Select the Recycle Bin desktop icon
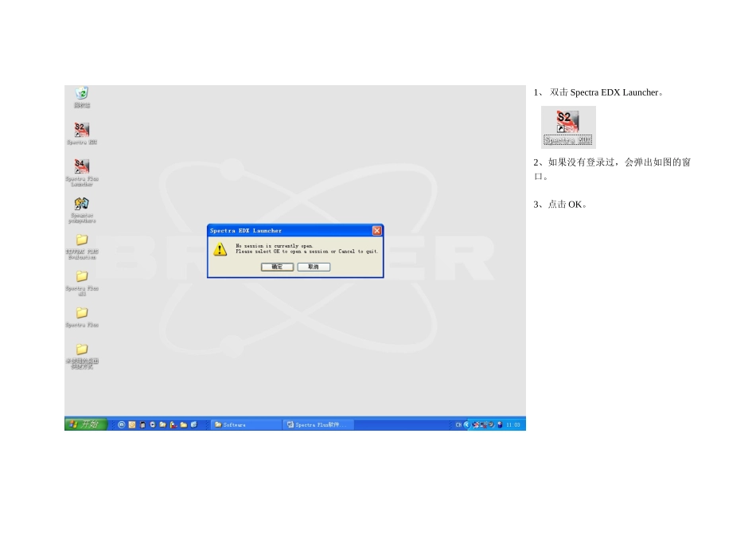The image size is (756, 535). [x=82, y=97]
